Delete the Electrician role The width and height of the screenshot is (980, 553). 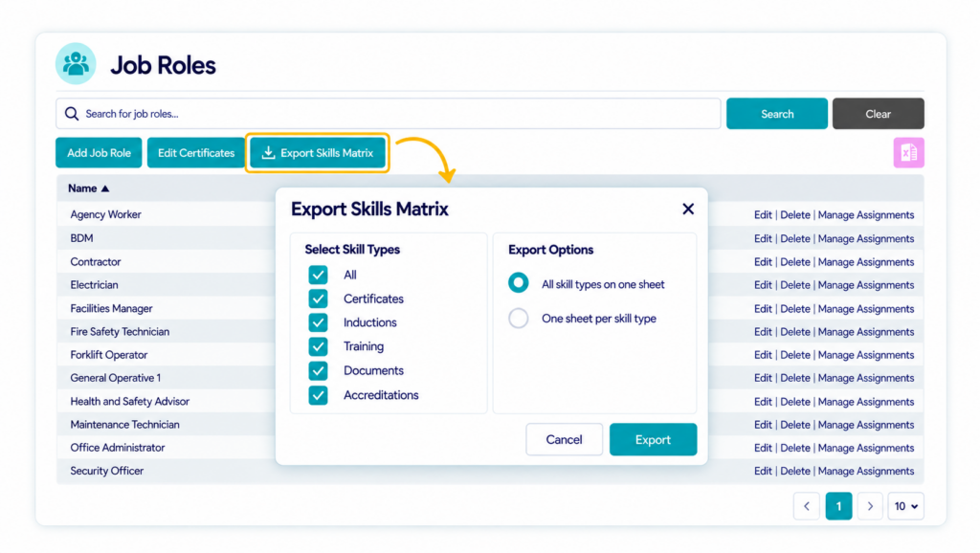(795, 285)
